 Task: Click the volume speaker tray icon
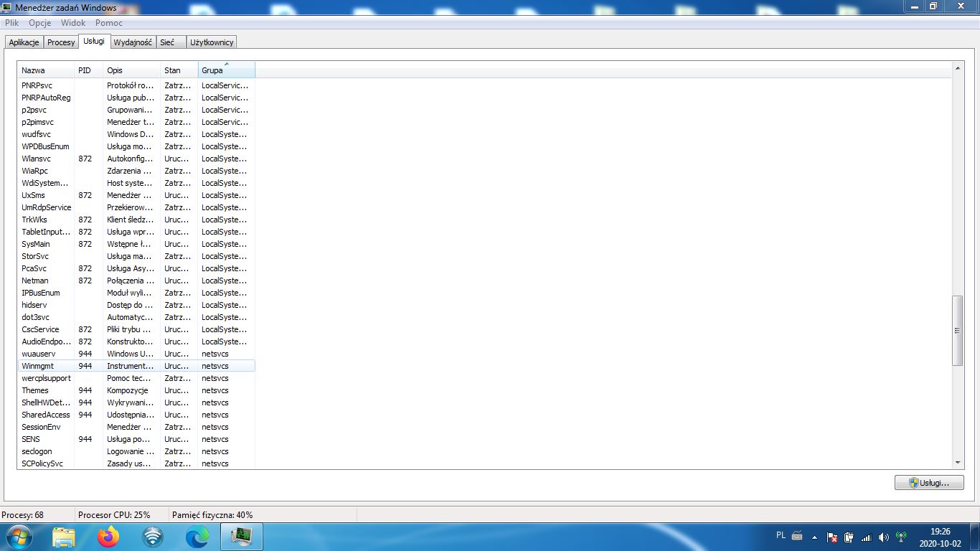point(883,537)
